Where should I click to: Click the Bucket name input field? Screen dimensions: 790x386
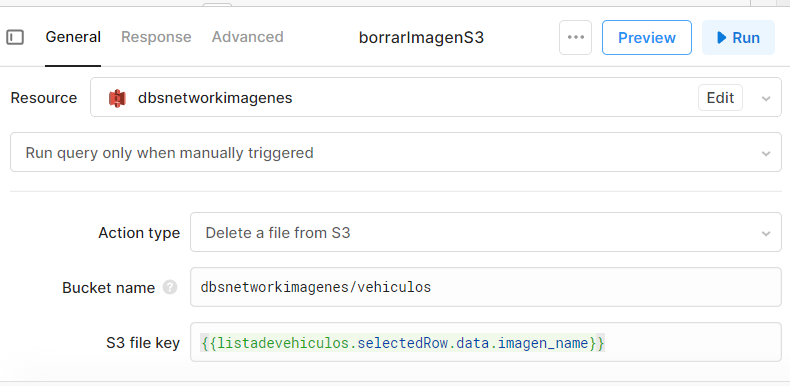[486, 287]
